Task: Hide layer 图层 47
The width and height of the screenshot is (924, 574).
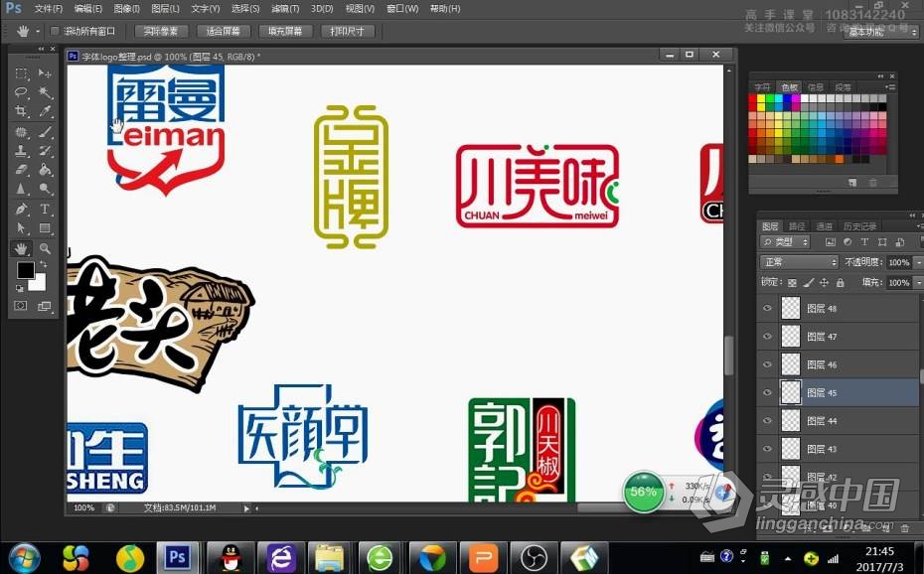Action: coord(767,337)
